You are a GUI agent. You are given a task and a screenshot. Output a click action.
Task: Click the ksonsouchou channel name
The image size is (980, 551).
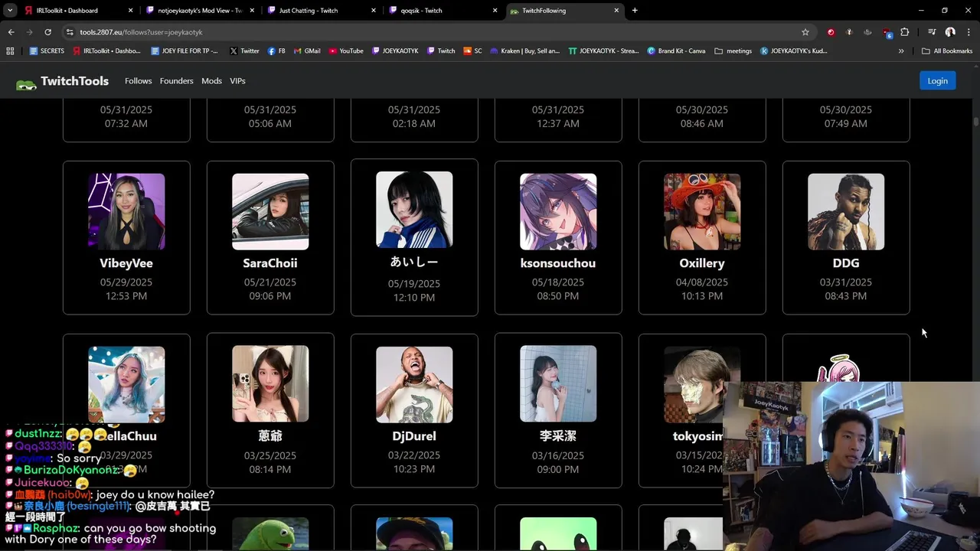point(558,263)
